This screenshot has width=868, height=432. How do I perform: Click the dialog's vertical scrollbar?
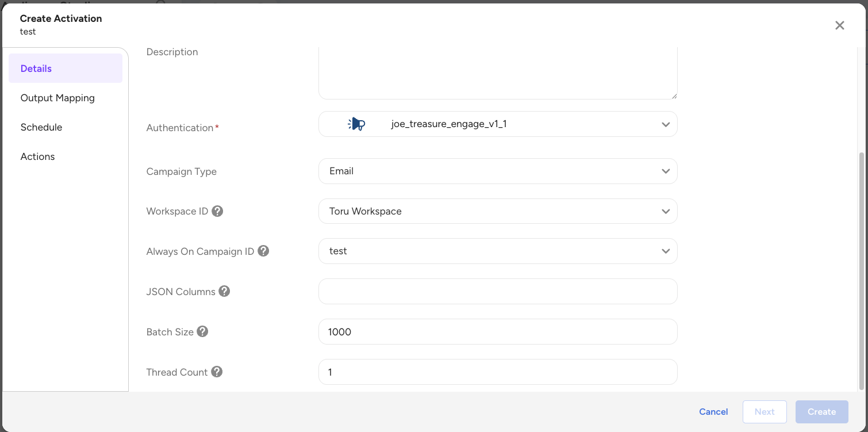click(861, 270)
